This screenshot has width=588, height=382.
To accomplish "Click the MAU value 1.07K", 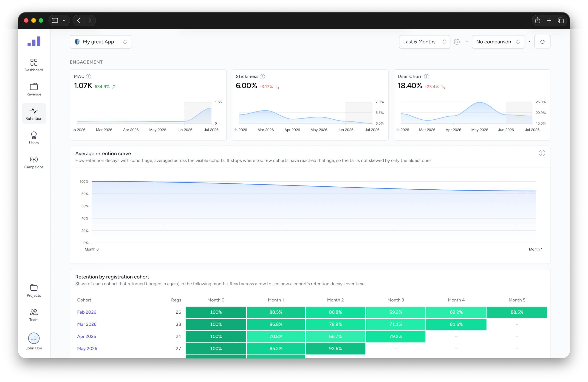I will [x=83, y=86].
